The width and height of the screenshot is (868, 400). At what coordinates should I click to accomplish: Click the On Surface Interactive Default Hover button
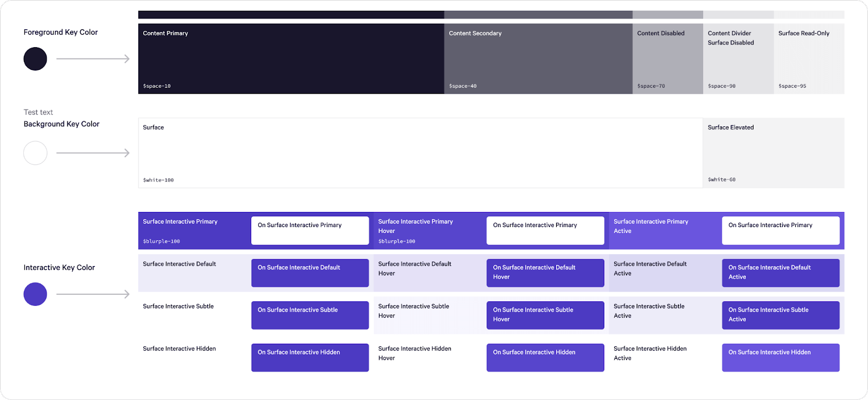[x=545, y=273]
